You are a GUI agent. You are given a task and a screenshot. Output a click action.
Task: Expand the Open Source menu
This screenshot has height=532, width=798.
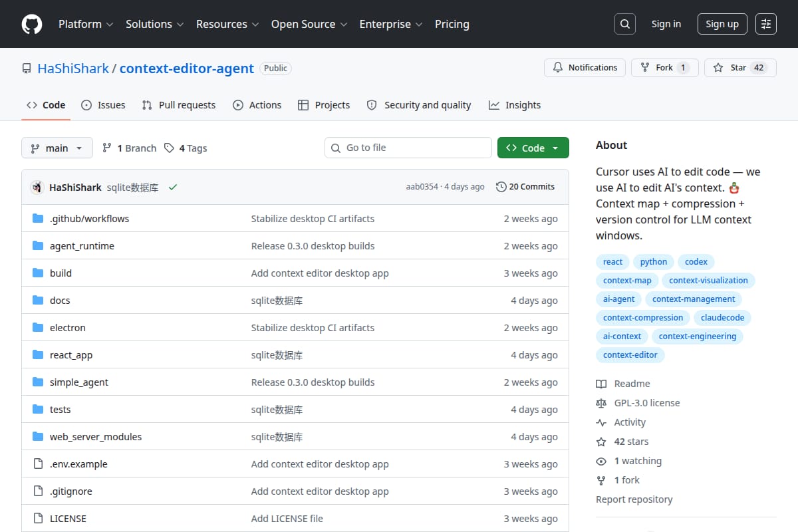point(309,24)
